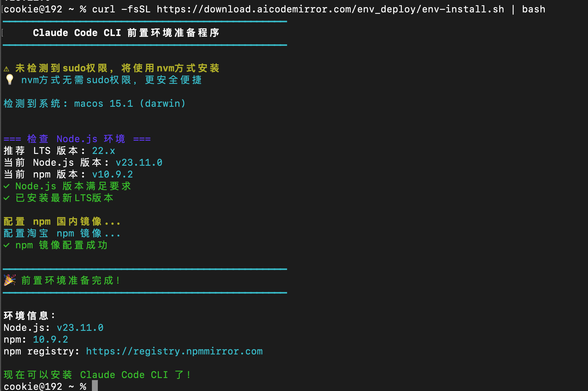Click the terminal cursor at the bottom prompt
Image resolution: width=588 pixels, height=391 pixels.
95,386
